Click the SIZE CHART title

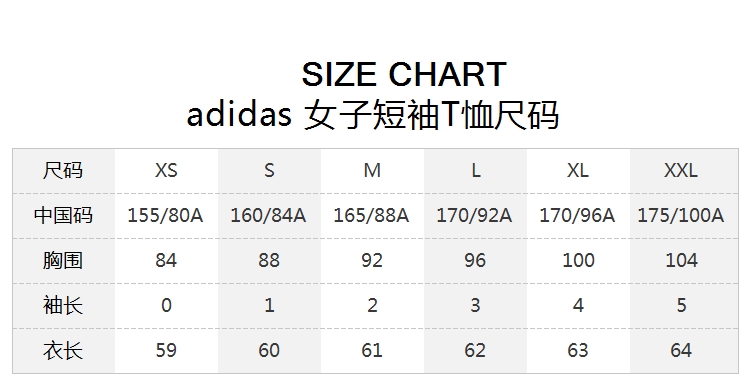click(x=404, y=75)
